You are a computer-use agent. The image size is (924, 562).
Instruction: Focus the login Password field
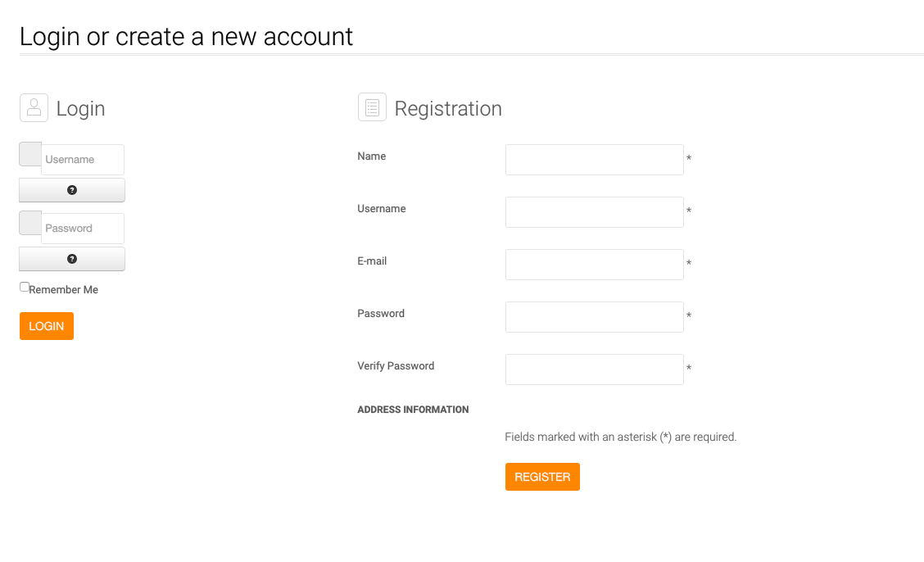pos(83,229)
